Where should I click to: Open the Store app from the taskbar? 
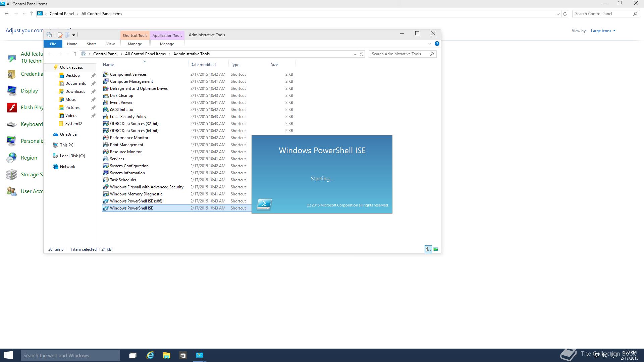tap(183, 355)
